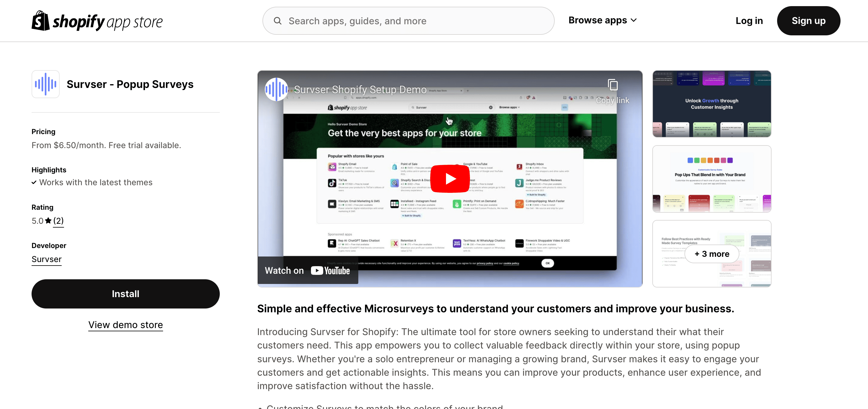Click the YouTube play button icon

[450, 179]
